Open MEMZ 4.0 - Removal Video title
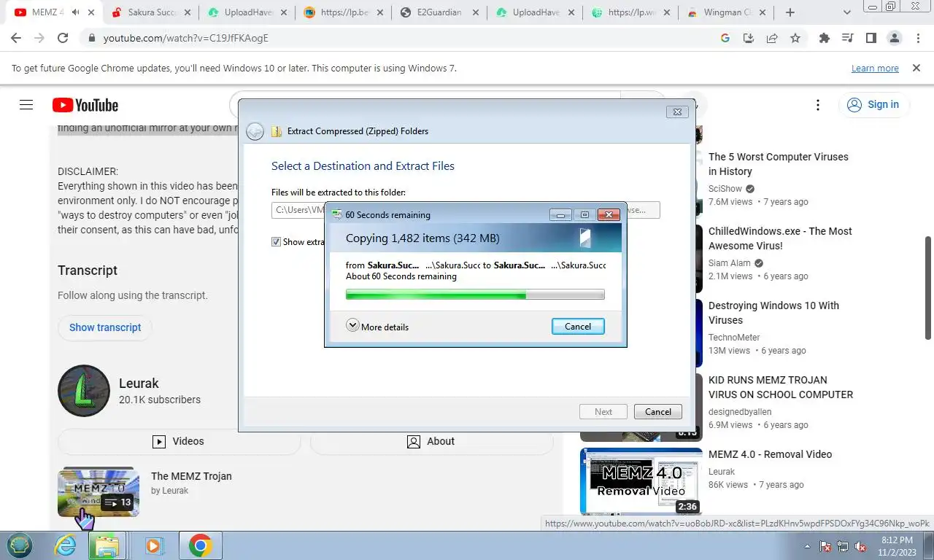Viewport: 934px width, 560px height. 770,454
